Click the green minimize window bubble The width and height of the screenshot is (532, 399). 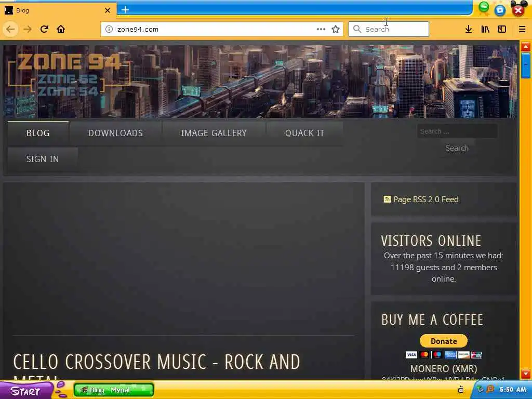coord(484,7)
